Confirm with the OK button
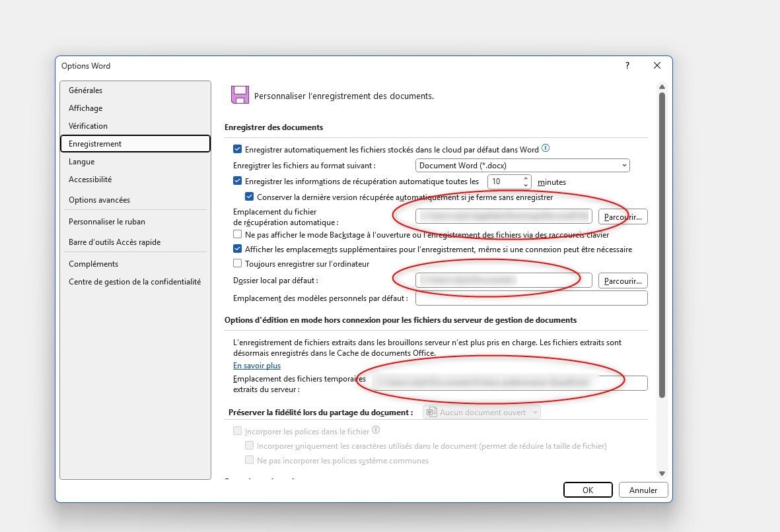This screenshot has width=780, height=532. pyautogui.click(x=588, y=490)
